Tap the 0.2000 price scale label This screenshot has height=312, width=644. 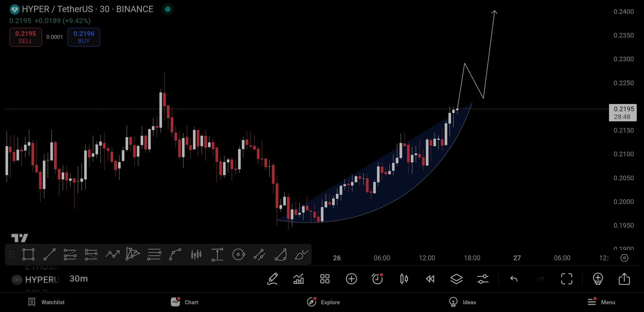click(x=624, y=202)
